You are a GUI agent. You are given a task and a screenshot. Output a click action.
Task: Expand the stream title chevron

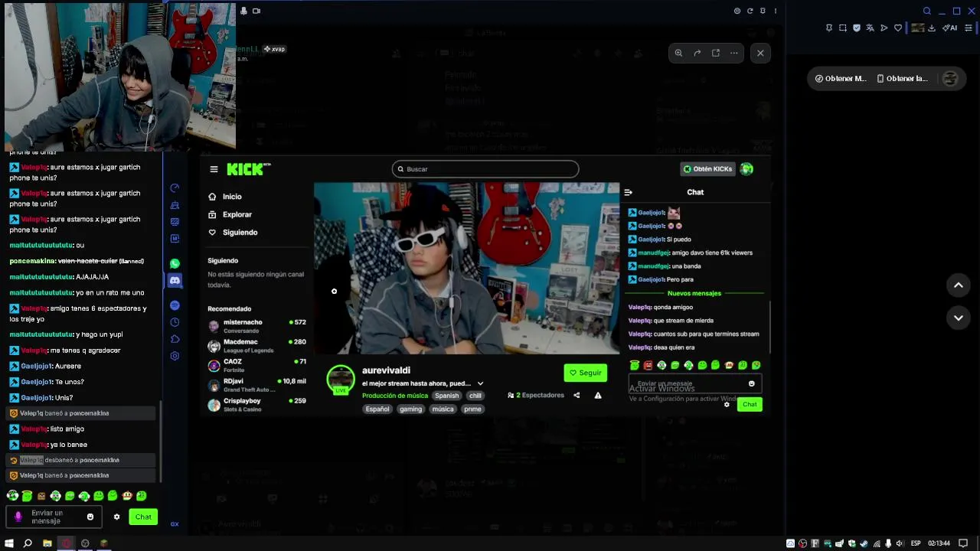coord(480,383)
